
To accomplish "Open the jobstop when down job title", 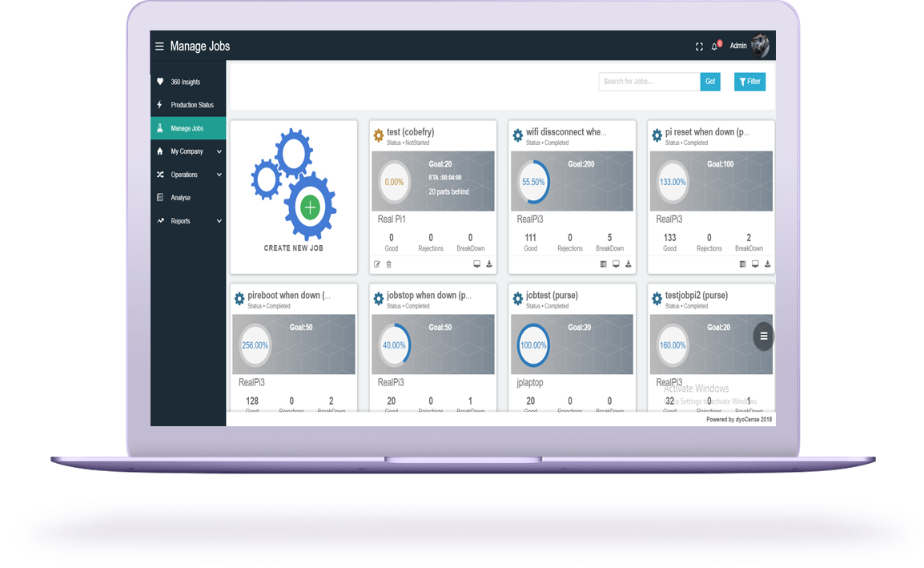I will (x=429, y=296).
